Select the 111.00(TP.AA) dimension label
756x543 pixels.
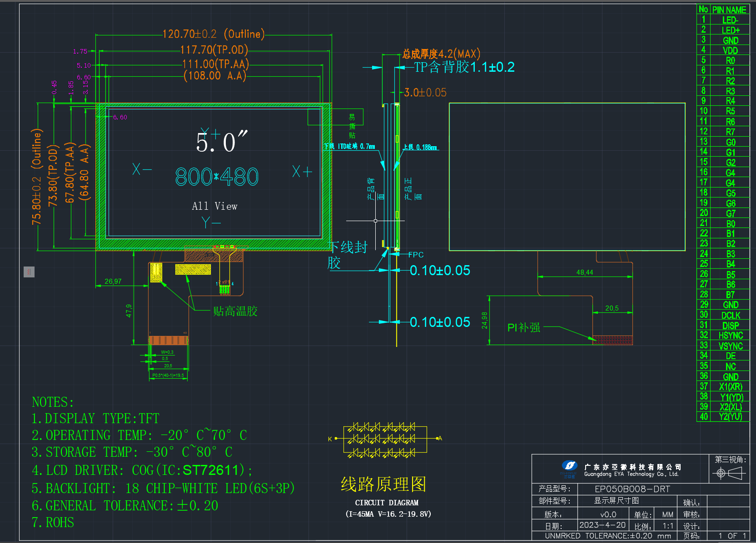[215, 64]
